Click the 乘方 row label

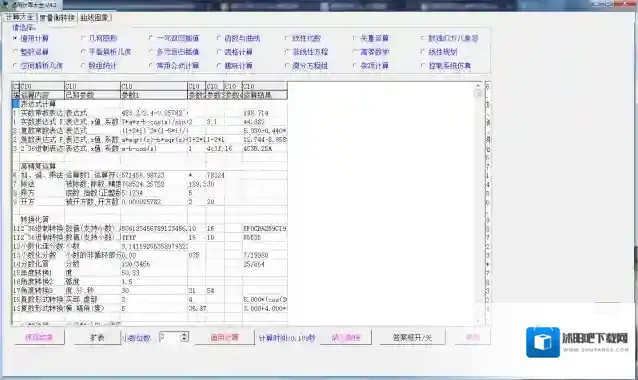[x=42, y=193]
